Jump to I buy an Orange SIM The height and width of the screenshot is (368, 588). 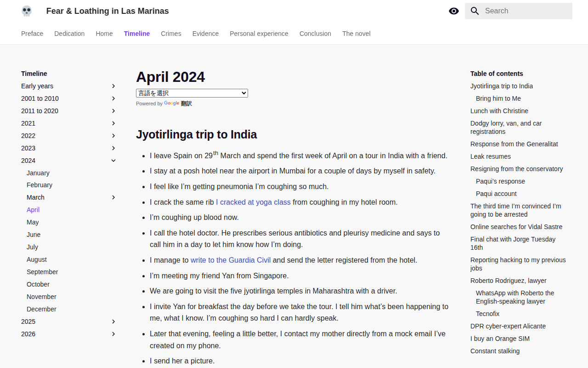coord(500,339)
